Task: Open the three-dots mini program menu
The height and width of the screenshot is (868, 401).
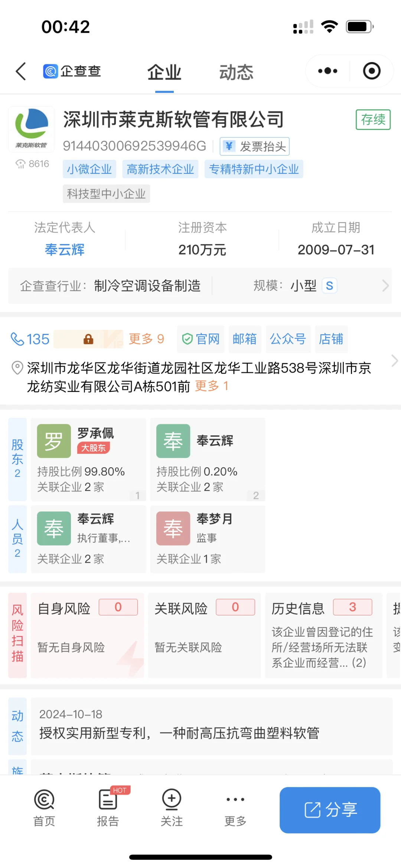Action: pos(327,71)
